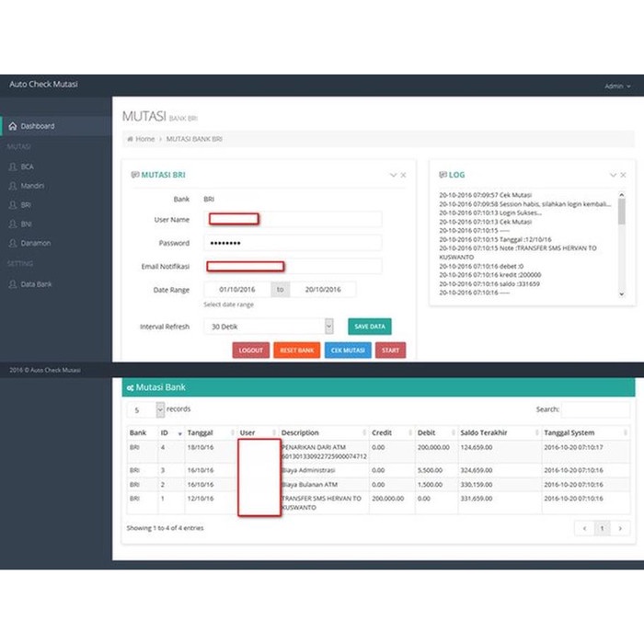The image size is (644, 644).
Task: Click the LOG scrollbar down arrow
Action: click(x=622, y=294)
